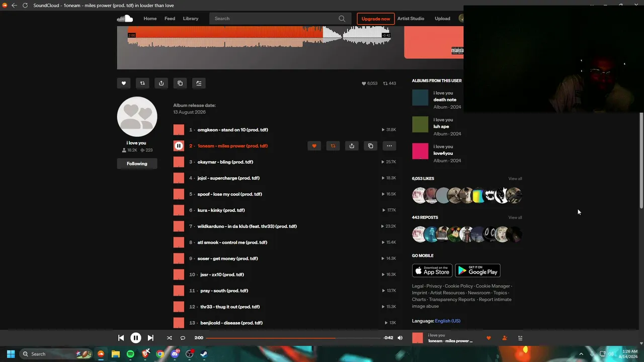Repost the album using the repost button
644x362 pixels.
[x=142, y=83]
